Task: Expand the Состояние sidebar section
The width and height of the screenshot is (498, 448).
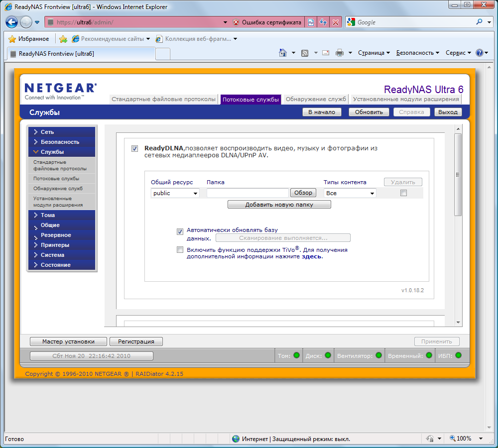Action: click(x=62, y=265)
